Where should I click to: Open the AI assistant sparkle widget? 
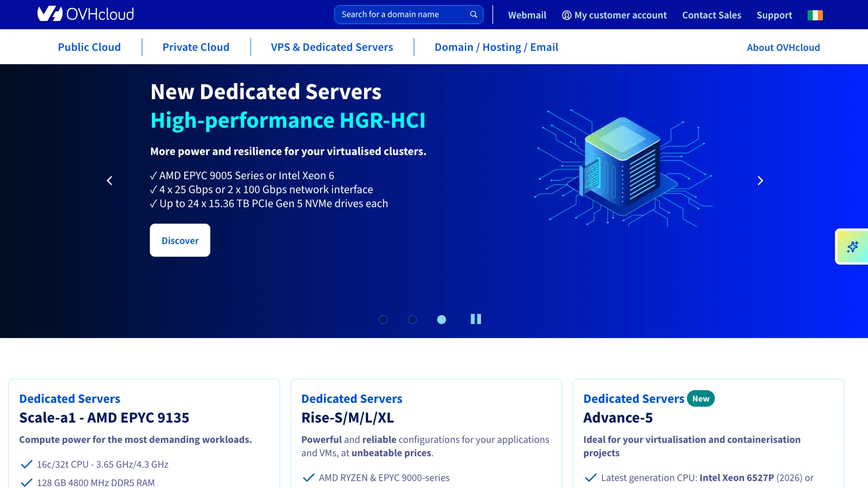(852, 247)
